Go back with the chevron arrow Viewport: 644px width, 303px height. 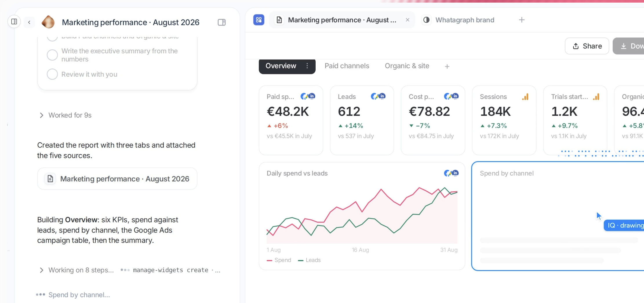[x=29, y=22]
